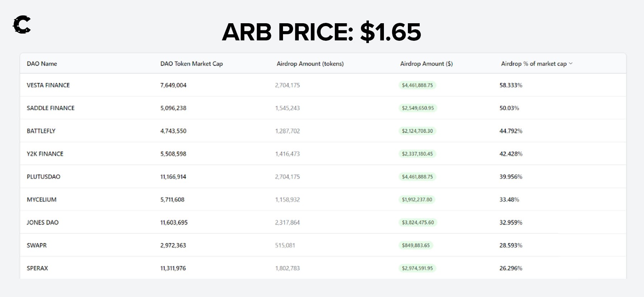The height and width of the screenshot is (297, 644).
Task: Click the $4,461,888.75 badge for Vesta Finance
Action: pos(417,85)
